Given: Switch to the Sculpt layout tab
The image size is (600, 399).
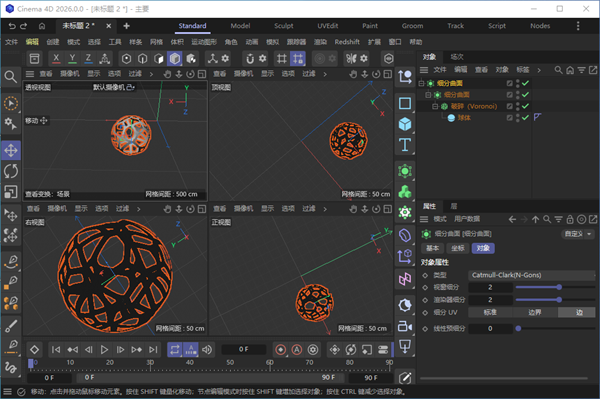Looking at the screenshot, I should pos(284,26).
